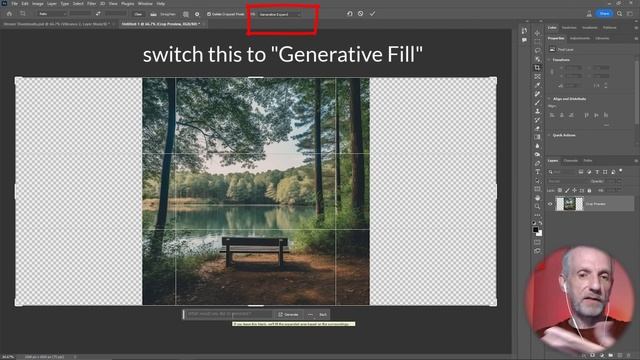Select the Gradient tool
This screenshot has height=360, width=640.
click(x=537, y=137)
